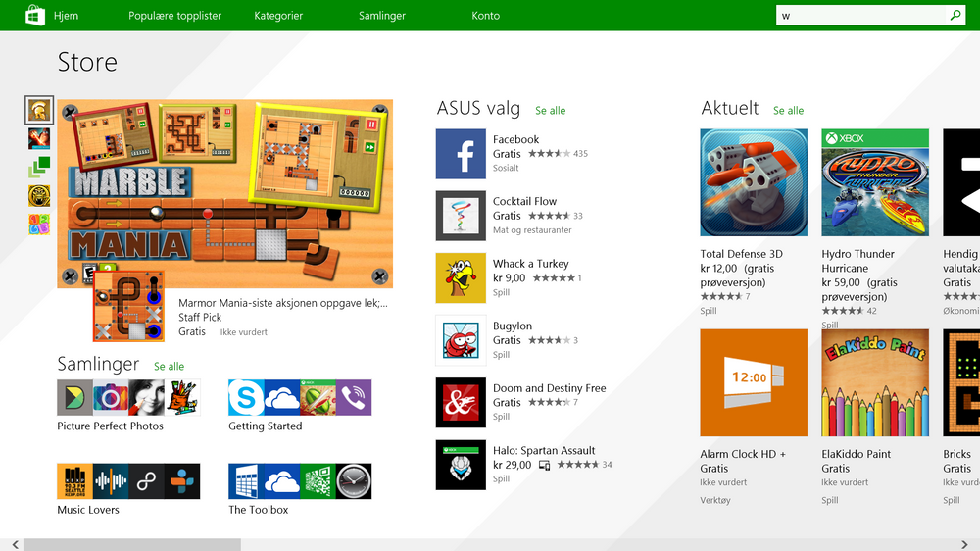Click the 'Total Defense 3D' title text
Viewport: 980px width, 551px height.
coord(741,254)
